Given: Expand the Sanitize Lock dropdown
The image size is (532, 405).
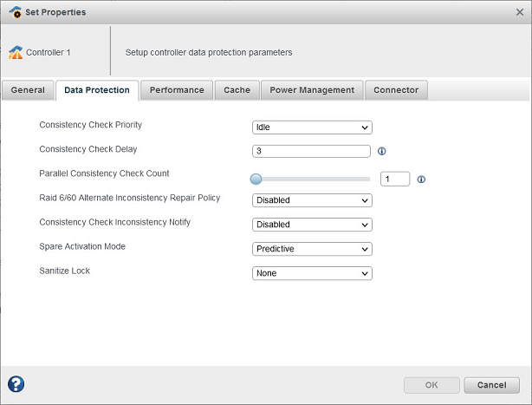Looking at the screenshot, I should pyautogui.click(x=312, y=273).
